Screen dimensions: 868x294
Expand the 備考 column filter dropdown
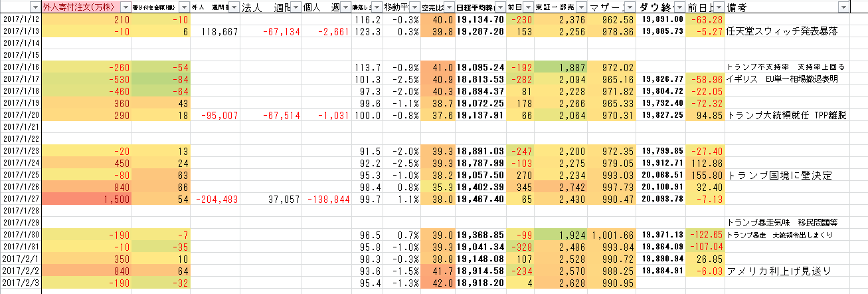843,7
